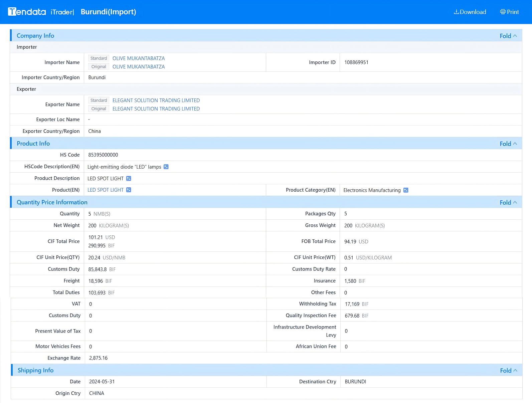Fold the Product Info section
Screen dimensions: 532x403
[508, 144]
